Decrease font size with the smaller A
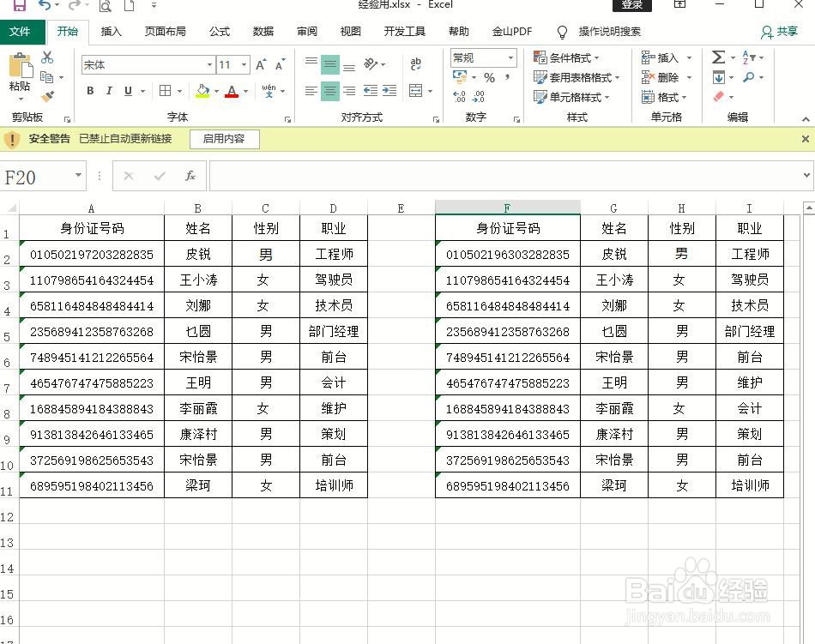Viewport: 815px width, 644px height. [x=281, y=64]
